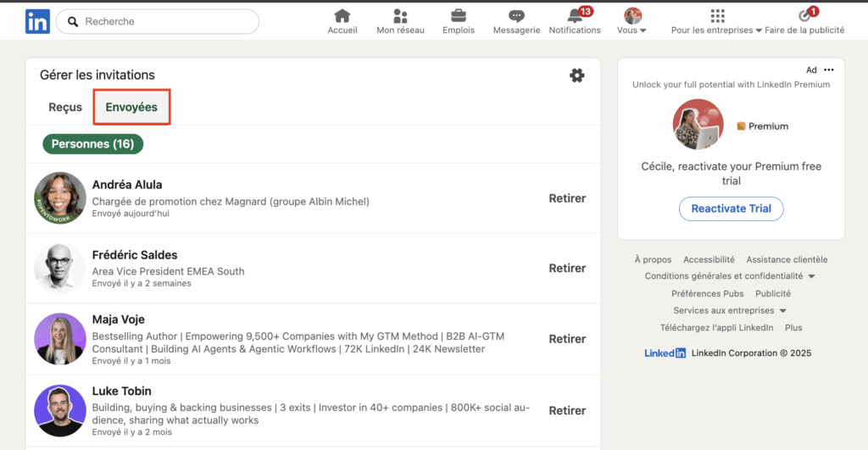Open Téléchargez l'appli LinkedIn link
Image resolution: width=868 pixels, height=450 pixels.
(x=716, y=328)
